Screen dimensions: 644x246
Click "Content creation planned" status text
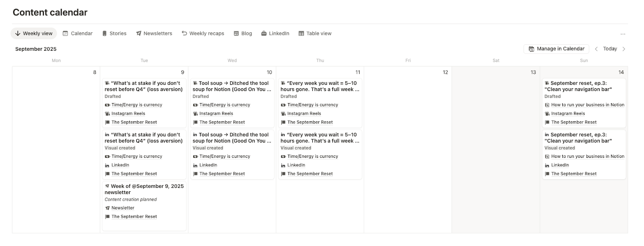[x=131, y=200]
